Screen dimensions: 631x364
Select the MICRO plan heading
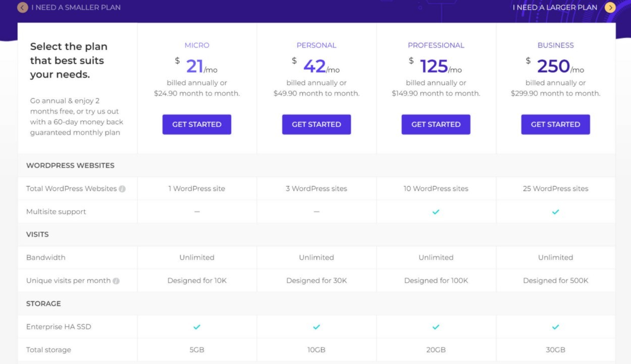pyautogui.click(x=197, y=45)
